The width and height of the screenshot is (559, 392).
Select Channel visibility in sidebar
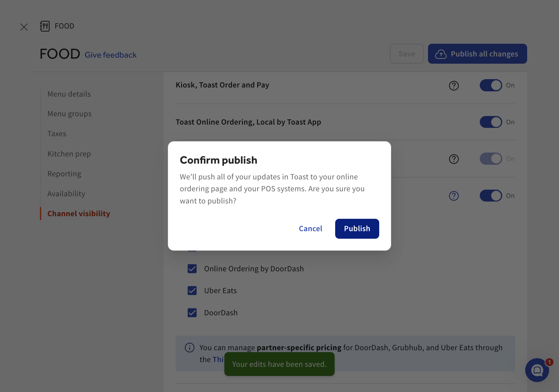79,214
